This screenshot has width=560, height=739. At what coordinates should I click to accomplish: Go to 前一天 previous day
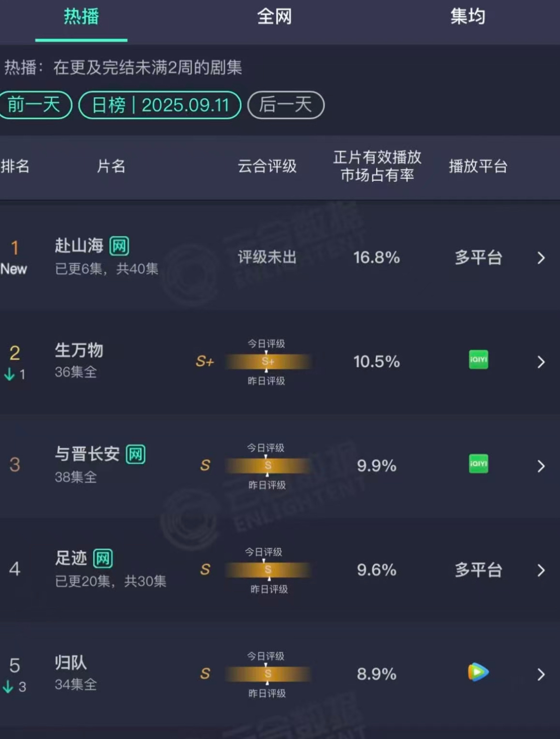[34, 105]
